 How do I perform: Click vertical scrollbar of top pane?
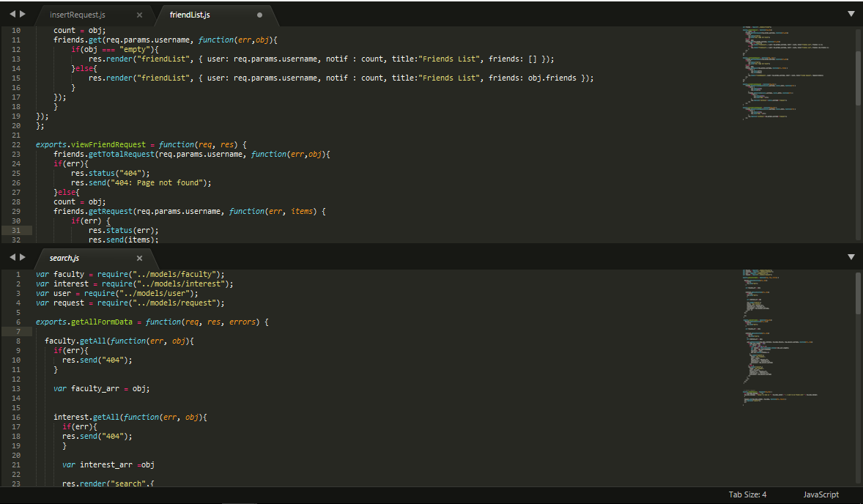tap(858, 77)
